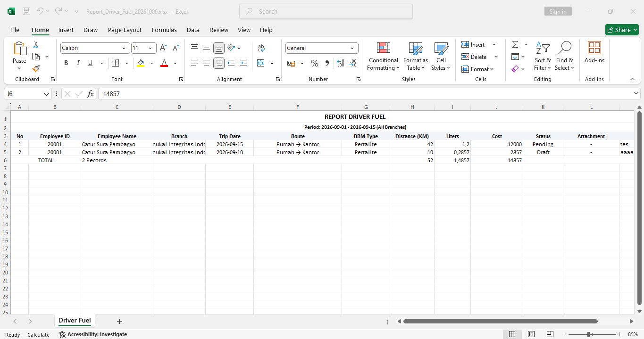Apply the fill color bucket

[x=141, y=63]
